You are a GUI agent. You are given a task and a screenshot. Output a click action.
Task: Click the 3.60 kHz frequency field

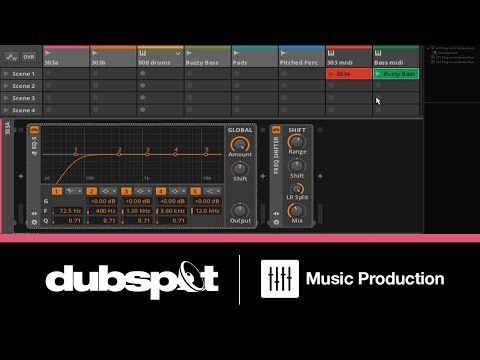click(x=171, y=211)
